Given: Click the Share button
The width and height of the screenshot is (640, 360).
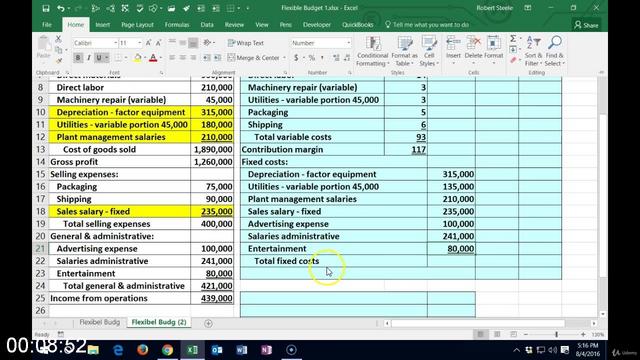Looking at the screenshot, I should [x=587, y=25].
